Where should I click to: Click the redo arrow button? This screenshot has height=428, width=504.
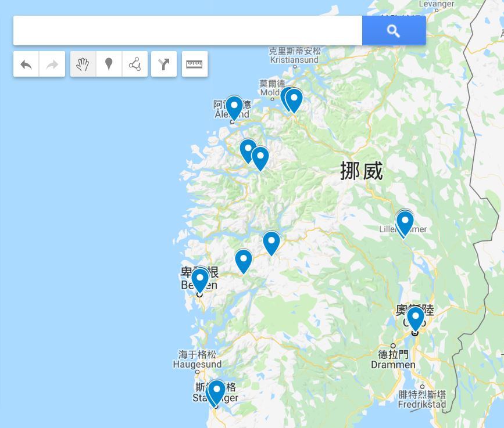click(x=52, y=64)
